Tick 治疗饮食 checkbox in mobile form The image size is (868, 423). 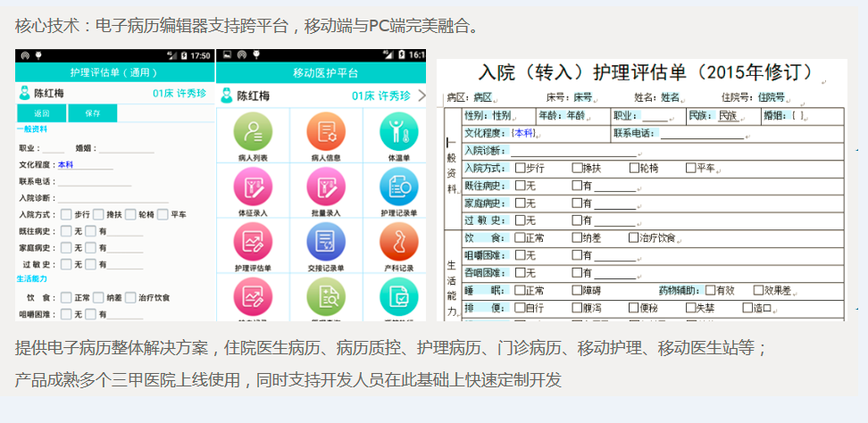tap(131, 297)
